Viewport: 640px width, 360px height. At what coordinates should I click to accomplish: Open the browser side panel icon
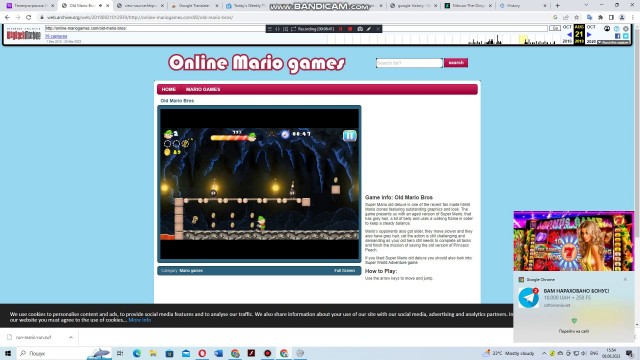[x=611, y=18]
